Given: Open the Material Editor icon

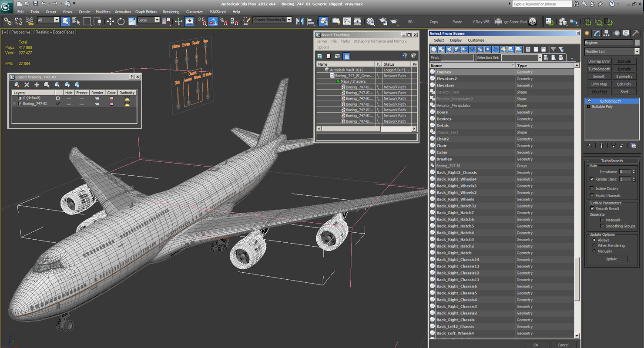Looking at the screenshot, I should click(x=370, y=21).
